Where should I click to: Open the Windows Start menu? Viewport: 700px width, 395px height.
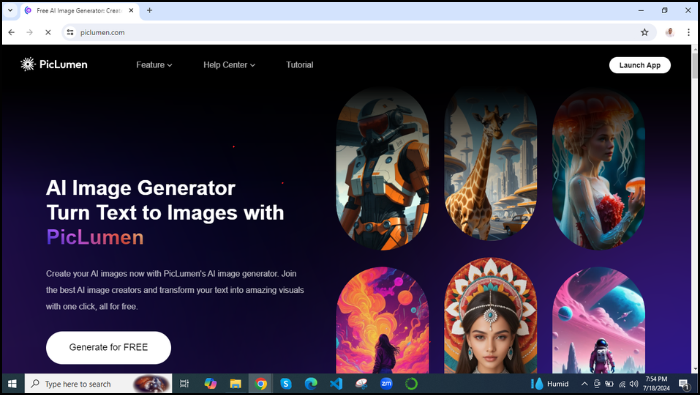click(x=12, y=384)
